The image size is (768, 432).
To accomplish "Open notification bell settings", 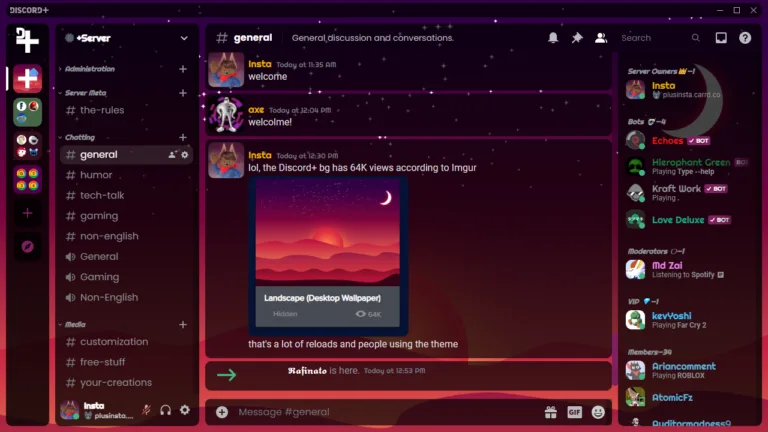I will tap(553, 38).
